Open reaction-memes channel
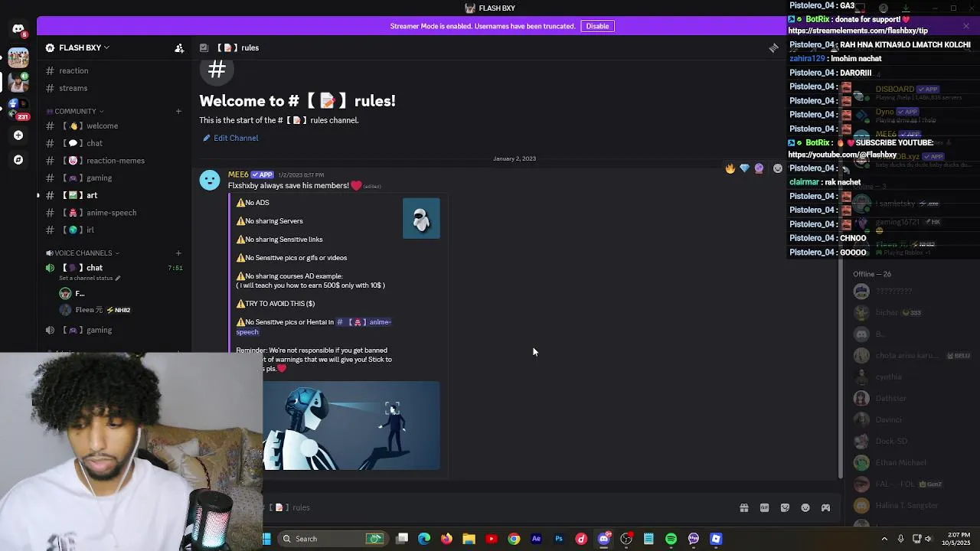The image size is (980, 551). click(113, 161)
